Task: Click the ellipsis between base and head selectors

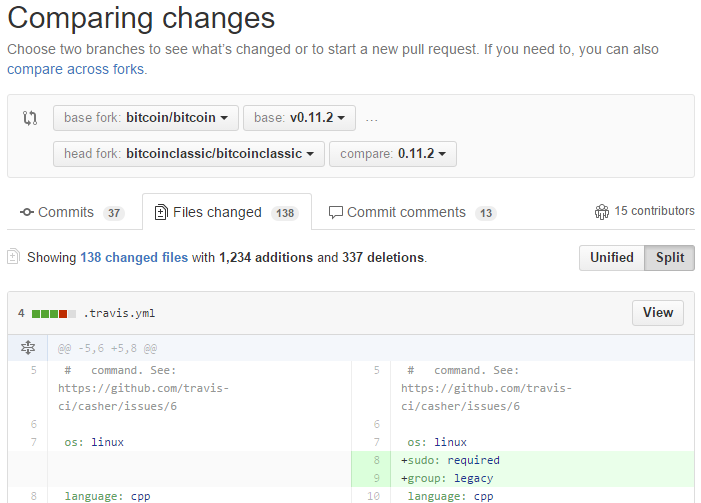Action: click(x=372, y=118)
